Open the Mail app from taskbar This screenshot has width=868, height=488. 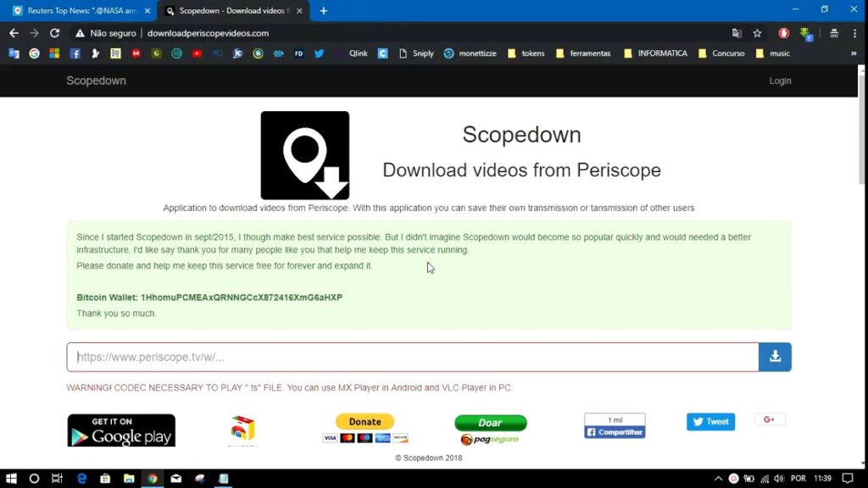pyautogui.click(x=176, y=478)
